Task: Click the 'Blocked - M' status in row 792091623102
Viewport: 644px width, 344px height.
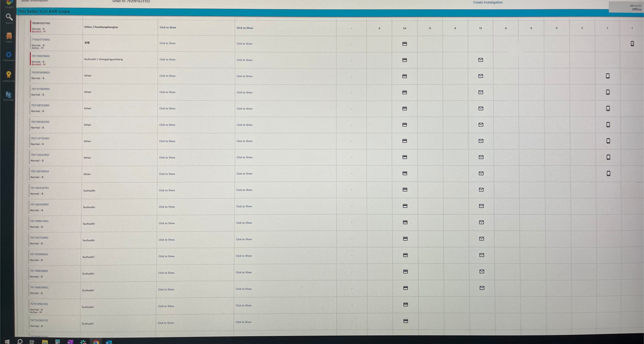Action: pyautogui.click(x=39, y=32)
